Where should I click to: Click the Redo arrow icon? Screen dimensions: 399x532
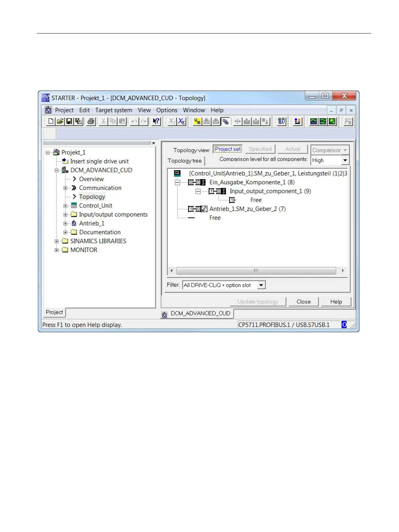pos(144,121)
